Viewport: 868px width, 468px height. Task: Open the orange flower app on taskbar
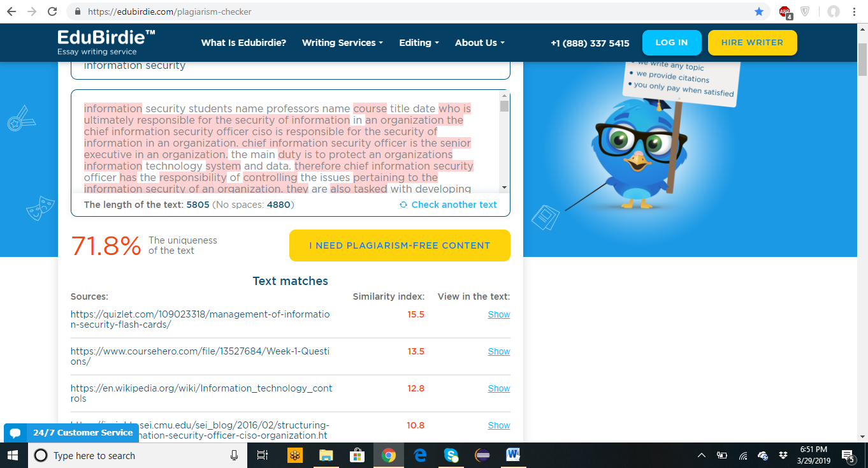coord(295,455)
